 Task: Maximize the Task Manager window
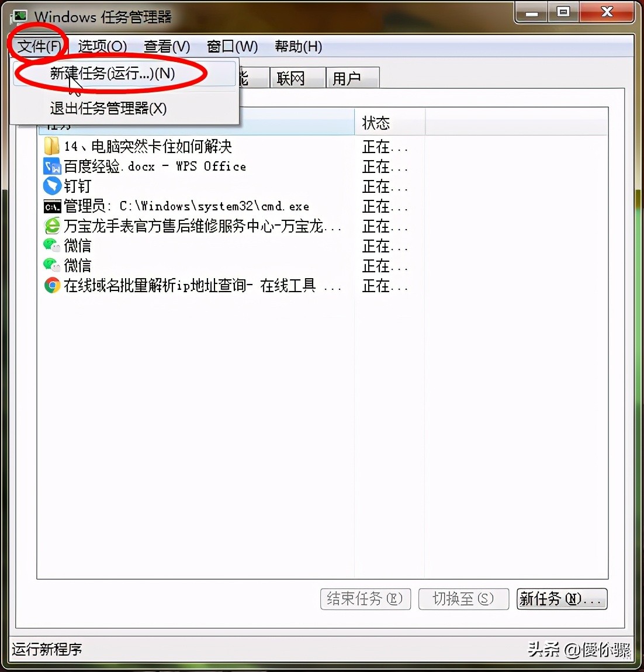pos(563,12)
